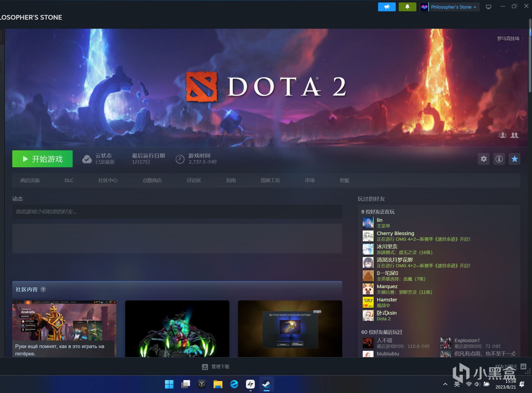Open the green spider community artwork
532x393 pixels.
[x=177, y=329]
